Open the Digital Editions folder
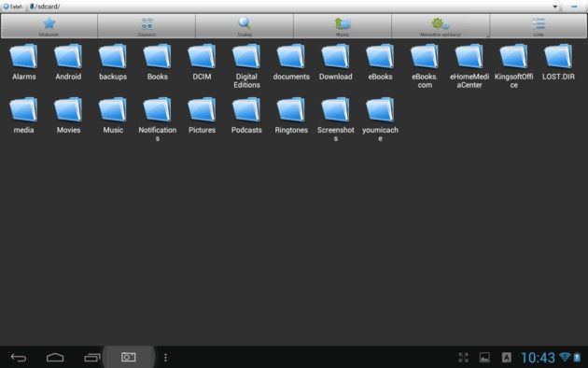Image resolution: width=588 pixels, height=368 pixels. click(246, 66)
